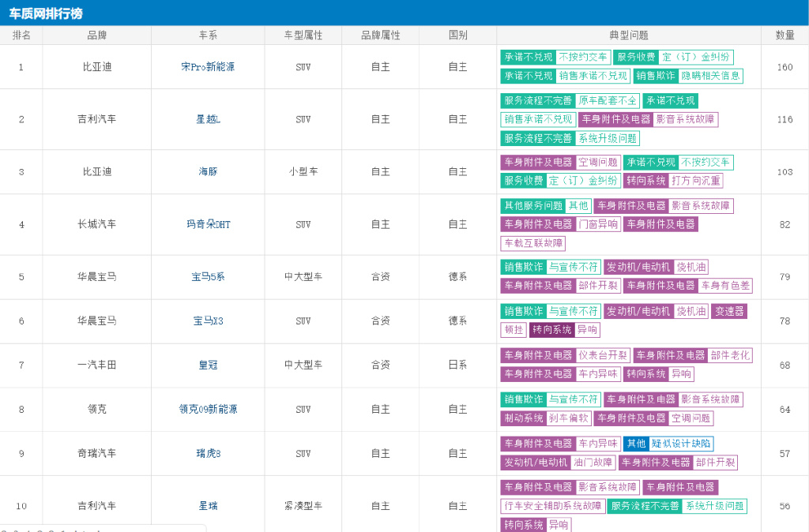Select the 顿挫 issue tag
Viewport: 809px width, 532px height.
coord(514,330)
